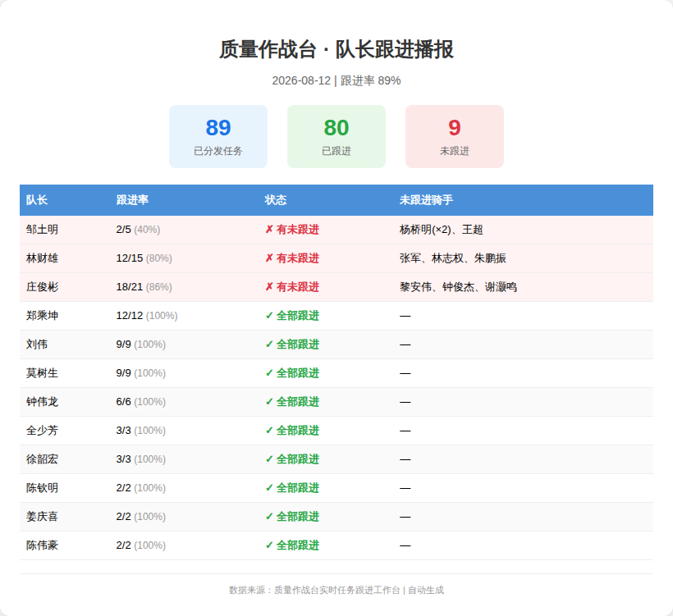Select captain name 陈钦明
This screenshot has width=673, height=616.
click(x=42, y=488)
